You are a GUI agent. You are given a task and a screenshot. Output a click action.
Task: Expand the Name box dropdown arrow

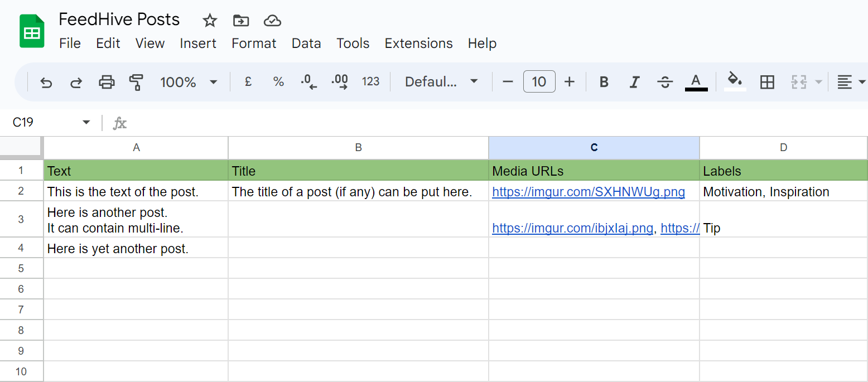point(86,122)
